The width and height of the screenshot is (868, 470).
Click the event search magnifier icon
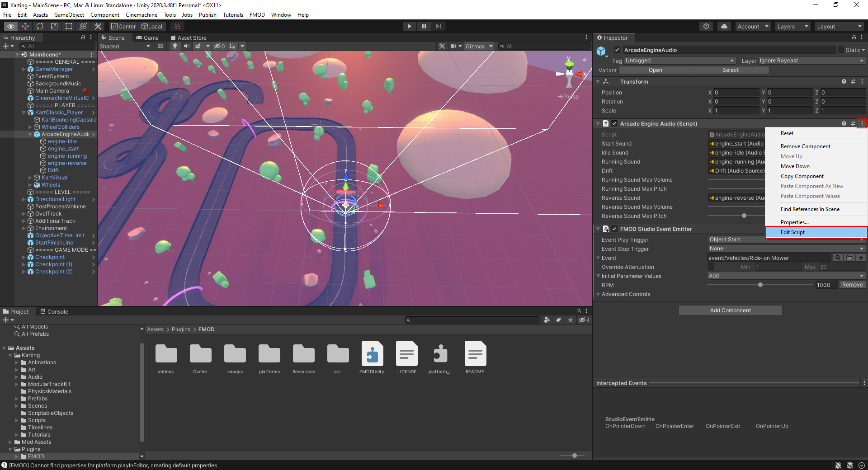pyautogui.click(x=838, y=258)
